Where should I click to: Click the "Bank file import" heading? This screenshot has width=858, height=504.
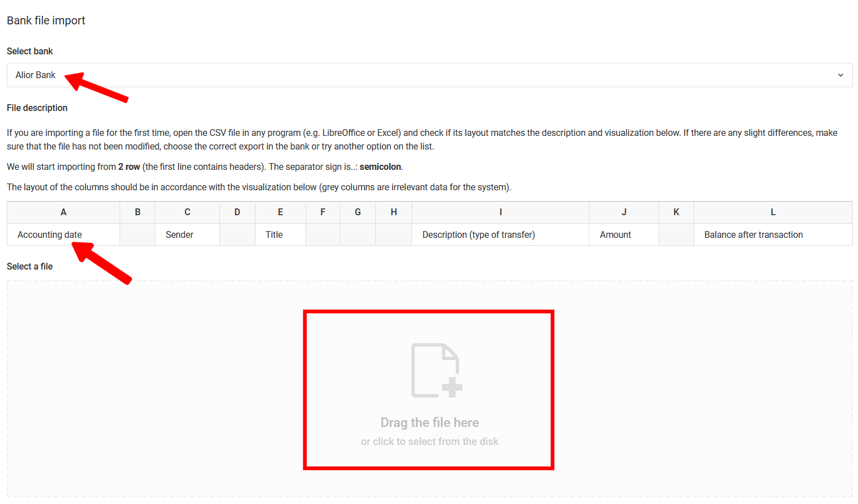coord(46,20)
